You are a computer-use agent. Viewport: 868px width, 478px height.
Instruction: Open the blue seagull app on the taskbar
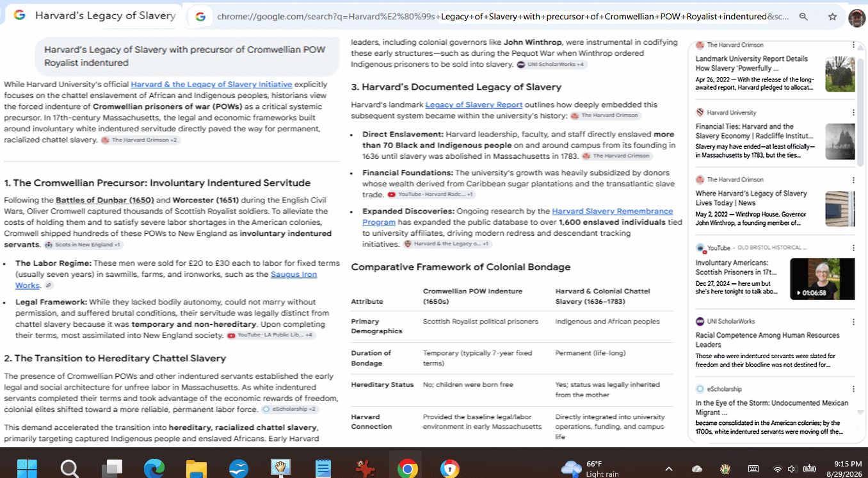238,469
